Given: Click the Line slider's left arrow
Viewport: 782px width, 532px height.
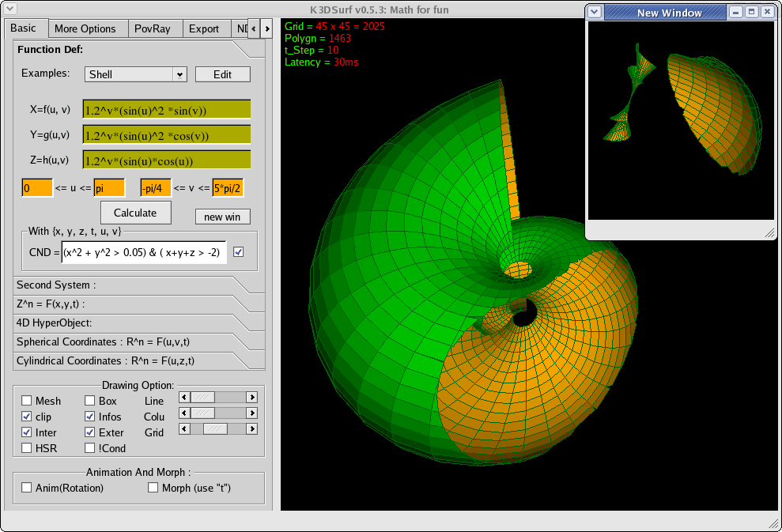Looking at the screenshot, I should (185, 397).
